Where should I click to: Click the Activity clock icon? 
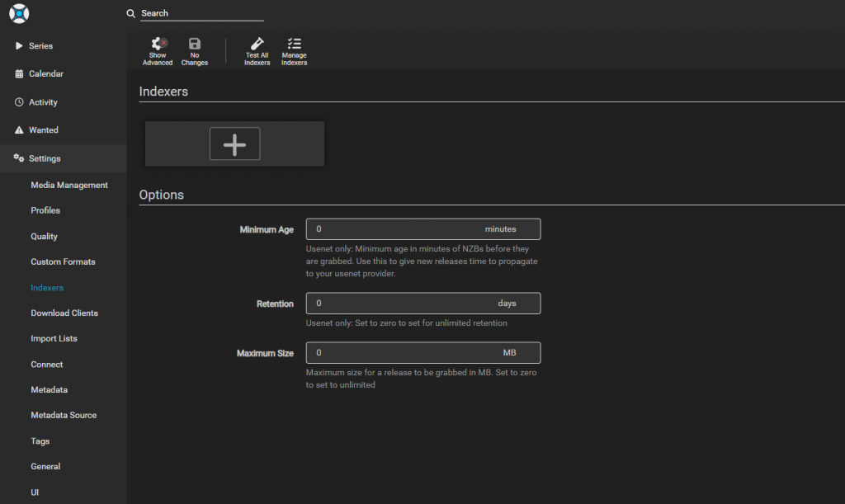pos(19,101)
